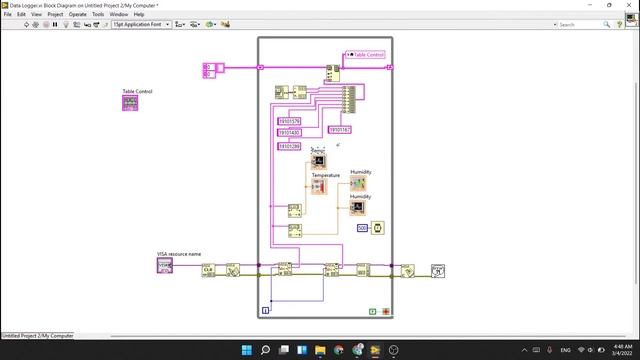Select the Temperature thermometer indicator terminal
This screenshot has height=360, width=640.
(x=319, y=187)
